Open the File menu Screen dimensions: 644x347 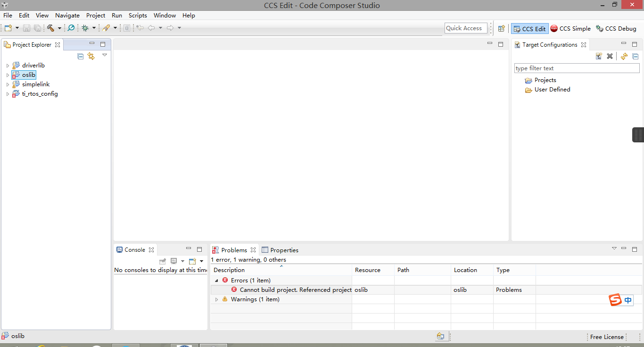coord(8,16)
